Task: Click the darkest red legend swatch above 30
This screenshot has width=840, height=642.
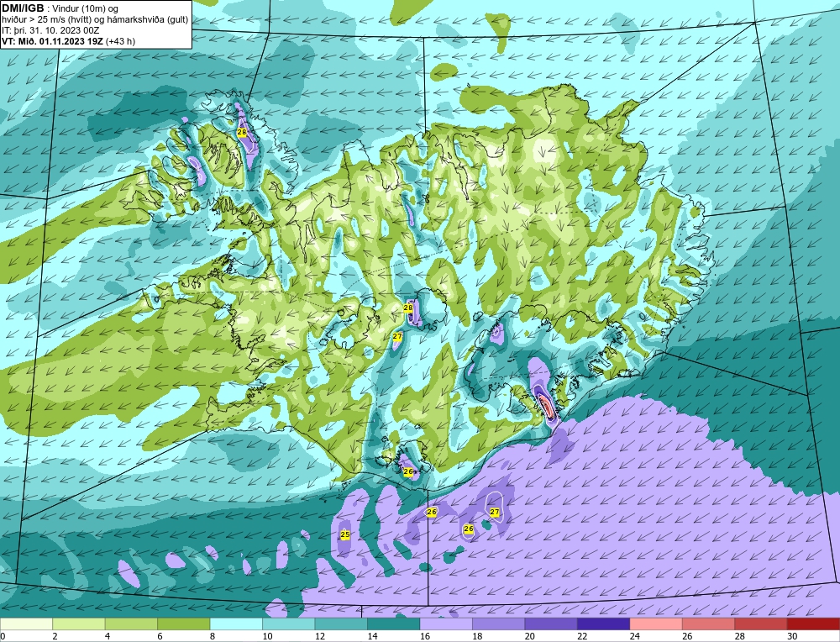Action: click(x=813, y=624)
